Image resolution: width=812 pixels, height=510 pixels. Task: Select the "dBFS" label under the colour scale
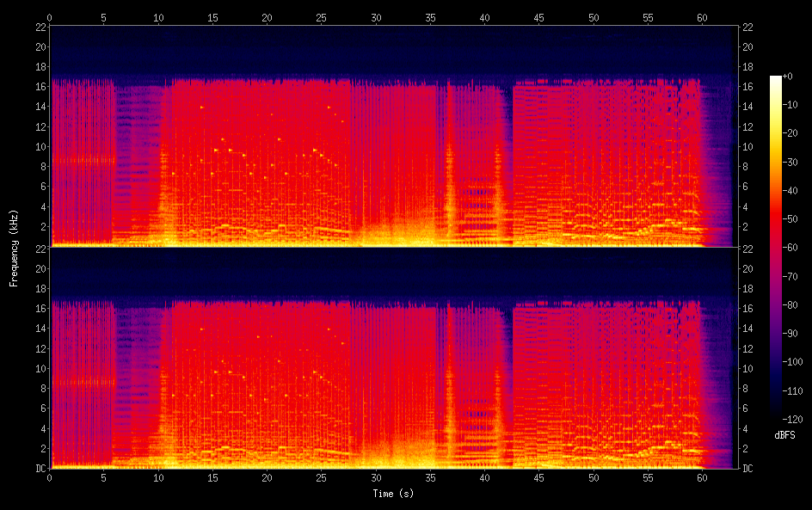(x=784, y=435)
